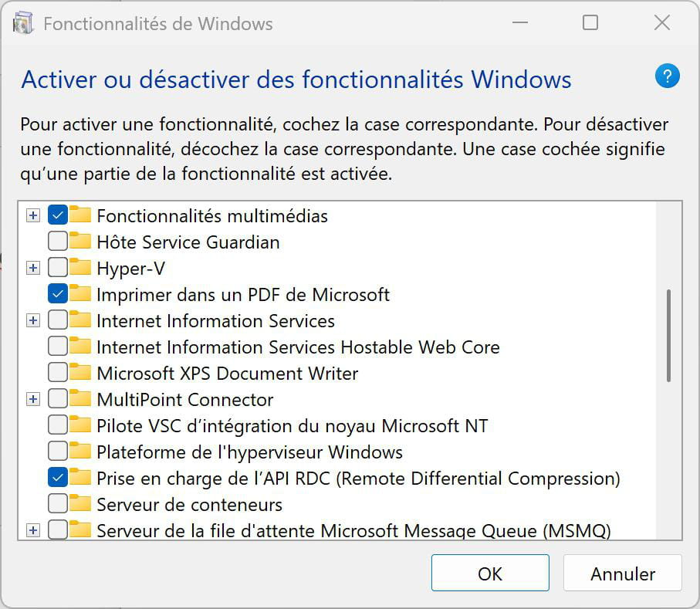Select Internet Information Services Hostable Web Core label

(298, 347)
